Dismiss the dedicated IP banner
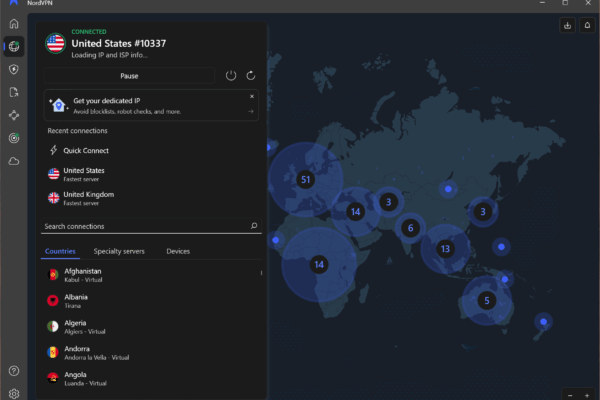Screen dimensions: 600x400 [x=251, y=96]
